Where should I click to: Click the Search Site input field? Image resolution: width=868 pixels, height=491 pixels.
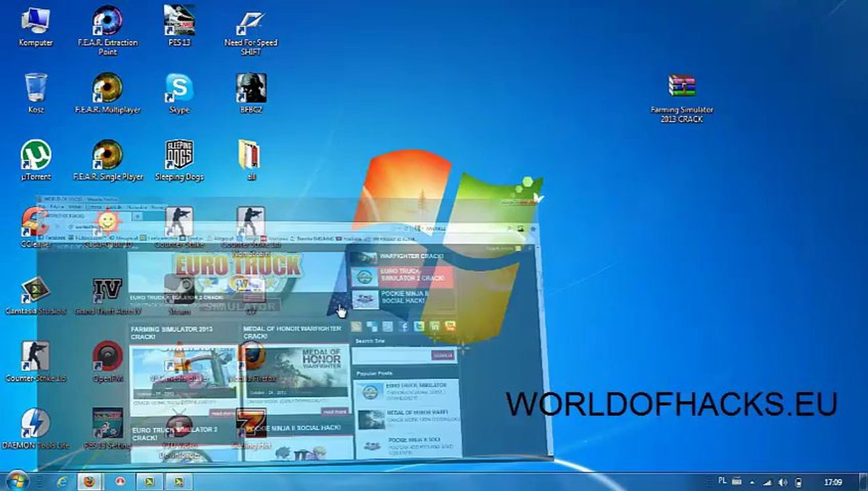[393, 355]
